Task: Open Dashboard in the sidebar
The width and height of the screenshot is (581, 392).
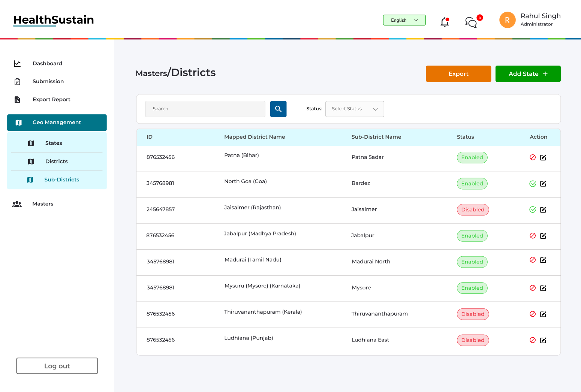Action: 47,64
